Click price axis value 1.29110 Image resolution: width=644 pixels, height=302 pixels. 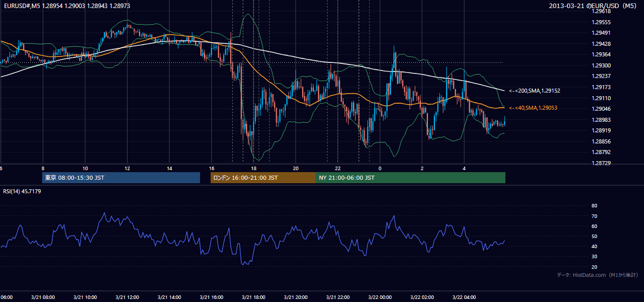602,98
